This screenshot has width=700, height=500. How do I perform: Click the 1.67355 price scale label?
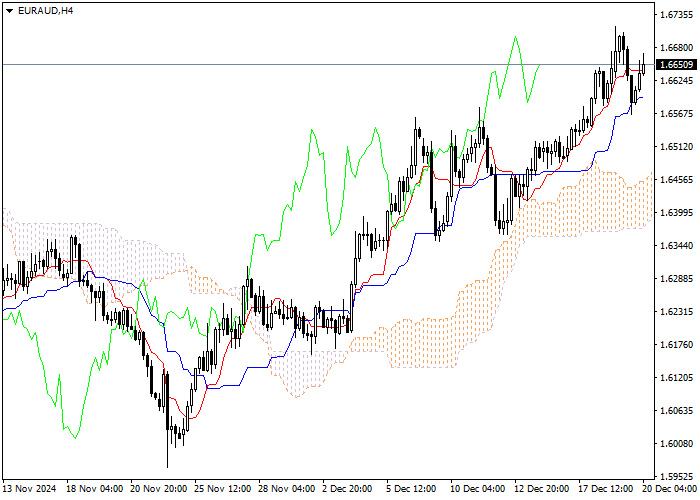coord(677,15)
